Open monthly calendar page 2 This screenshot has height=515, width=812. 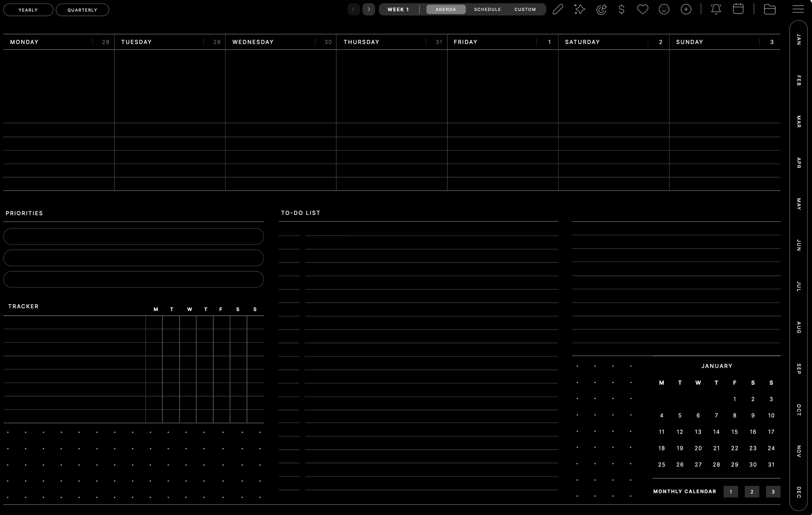[x=752, y=491]
